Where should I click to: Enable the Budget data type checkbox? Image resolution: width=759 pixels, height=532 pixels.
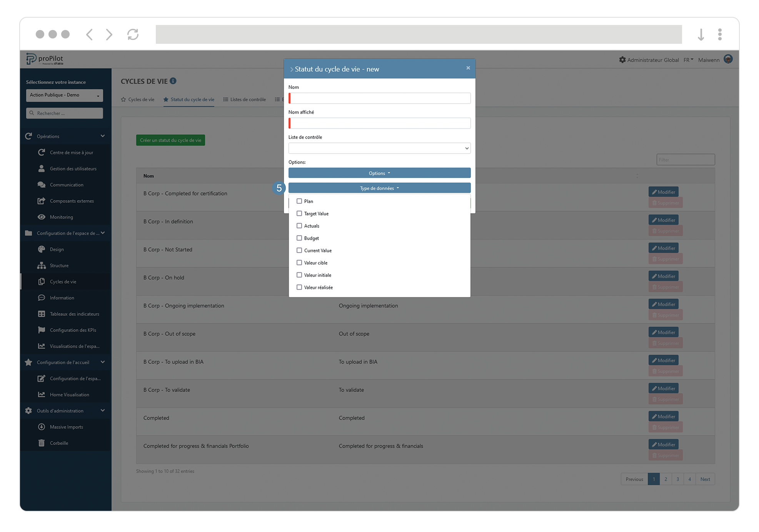[299, 238]
